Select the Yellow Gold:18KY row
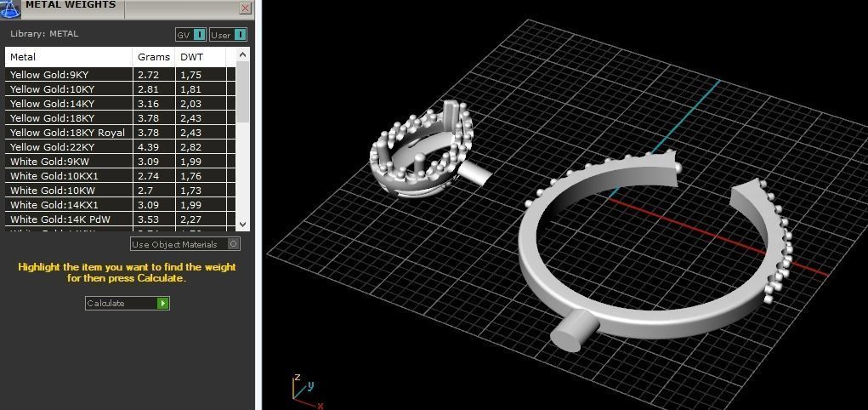The width and height of the screenshot is (868, 410). point(120,118)
